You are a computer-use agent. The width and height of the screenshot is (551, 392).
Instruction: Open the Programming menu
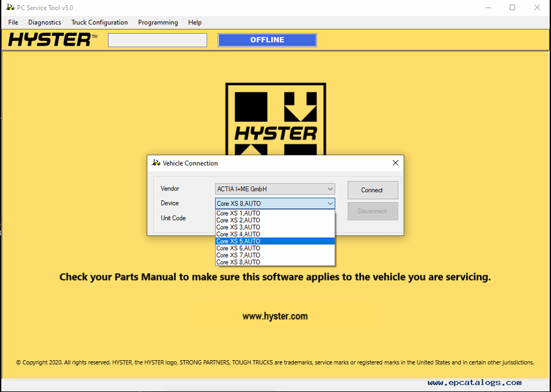(158, 23)
